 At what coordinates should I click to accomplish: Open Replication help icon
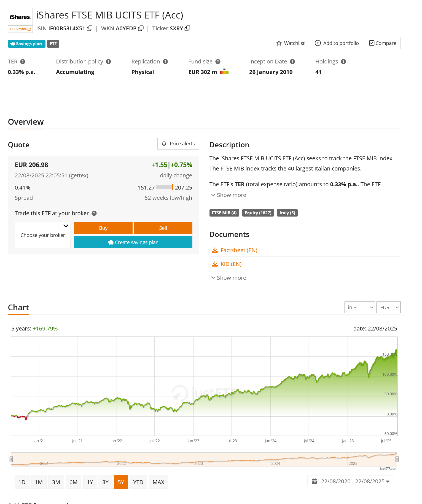pos(165,62)
